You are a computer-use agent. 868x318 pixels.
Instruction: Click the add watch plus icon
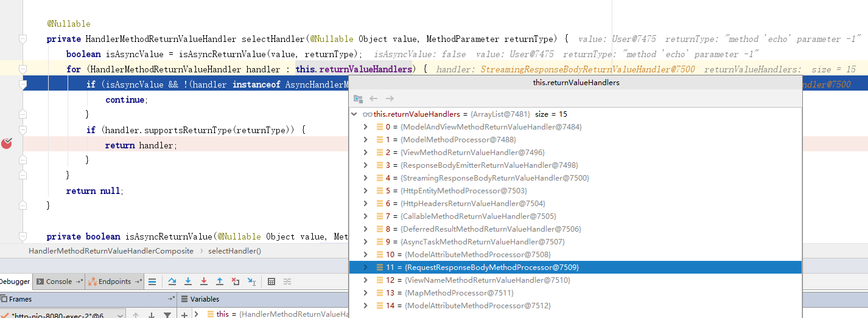point(184,314)
